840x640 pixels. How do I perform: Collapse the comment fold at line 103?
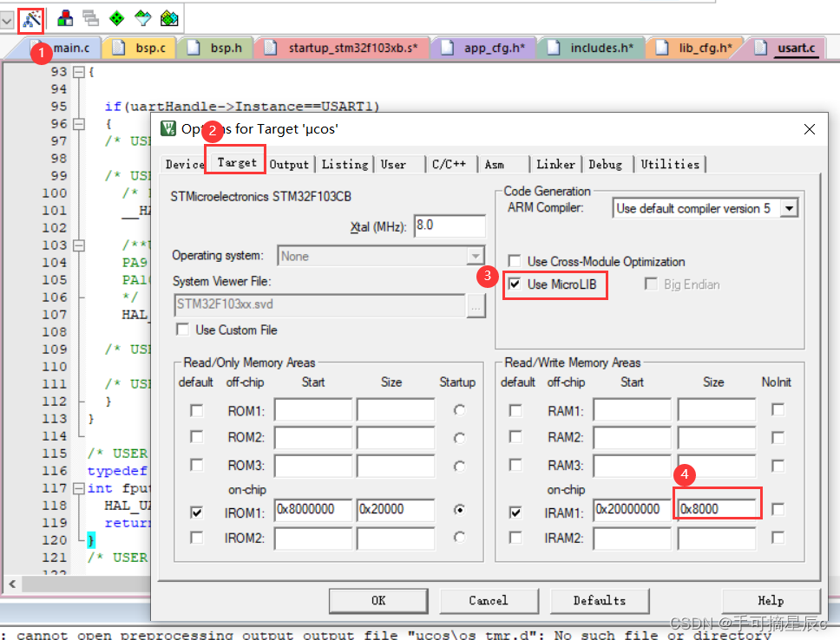click(79, 245)
